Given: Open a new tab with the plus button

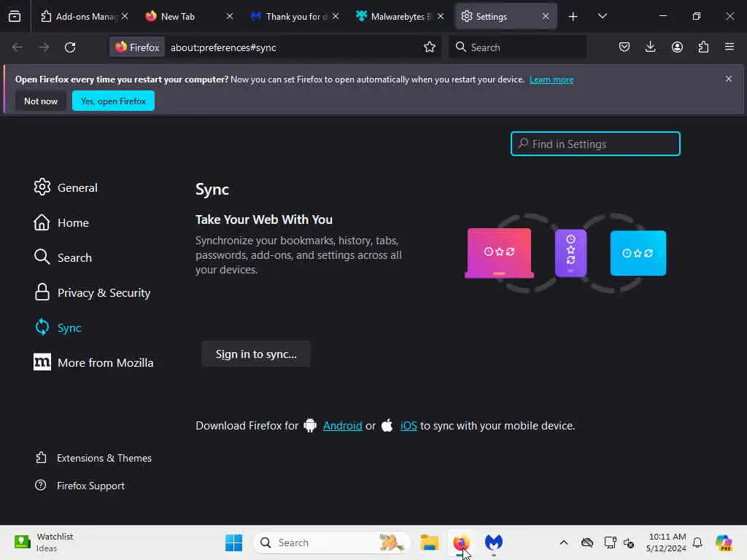Looking at the screenshot, I should tap(573, 17).
